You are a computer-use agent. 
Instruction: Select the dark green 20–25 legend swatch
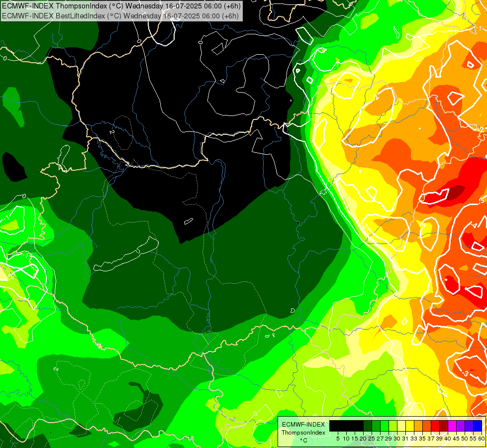(x=368, y=426)
